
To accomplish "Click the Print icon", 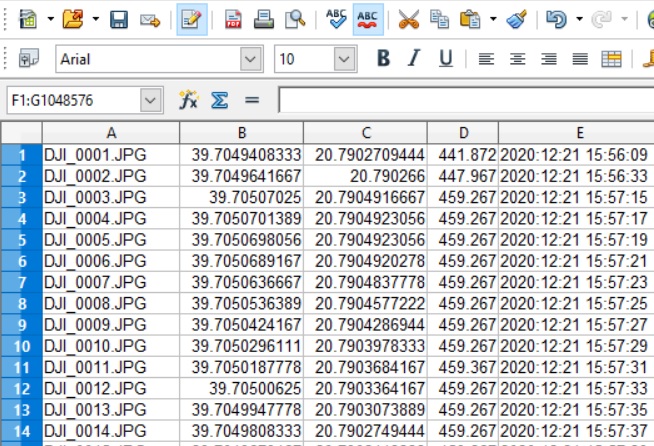I will pos(264,19).
